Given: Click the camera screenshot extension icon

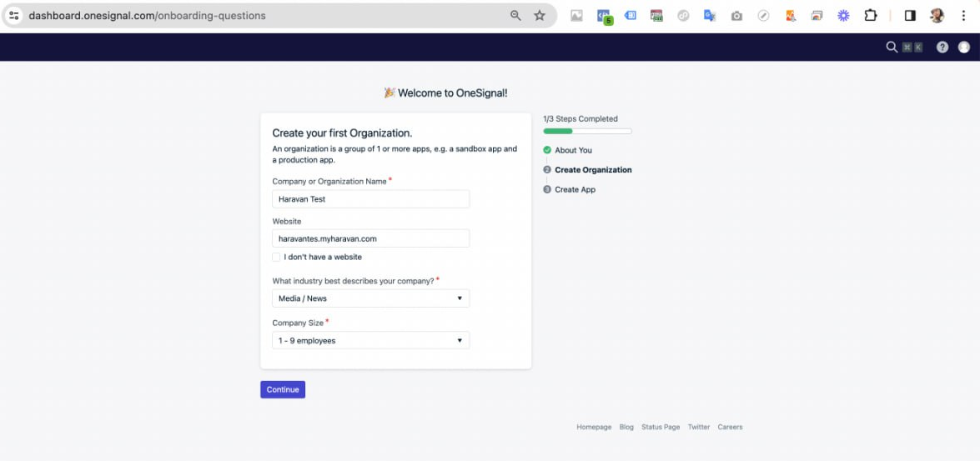Looking at the screenshot, I should (736, 16).
